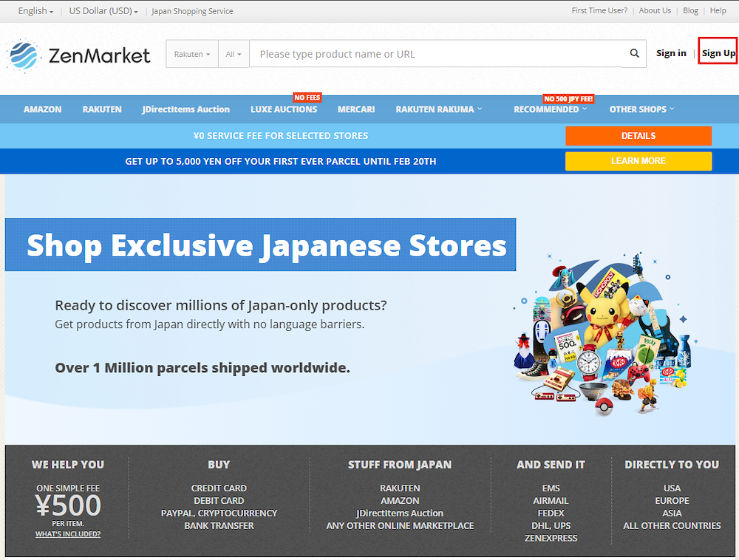
Task: Open the Help link
Action: point(718,11)
